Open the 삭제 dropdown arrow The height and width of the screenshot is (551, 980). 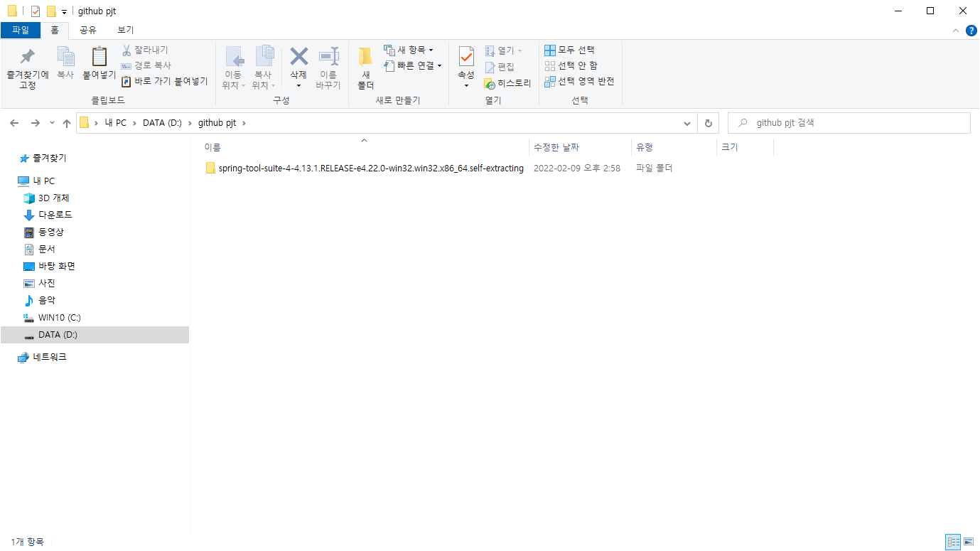pos(298,86)
